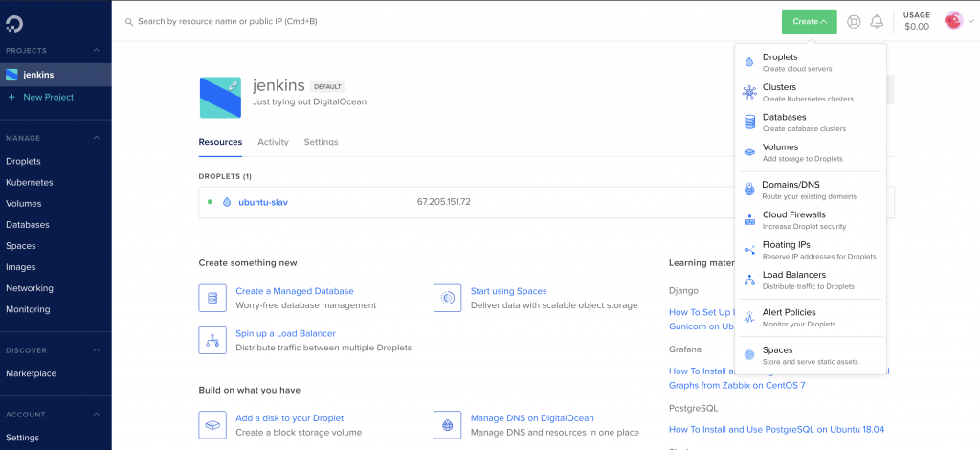Open the ubuntu-slav droplet link
Viewport: 980px width, 450px height.
tap(263, 203)
